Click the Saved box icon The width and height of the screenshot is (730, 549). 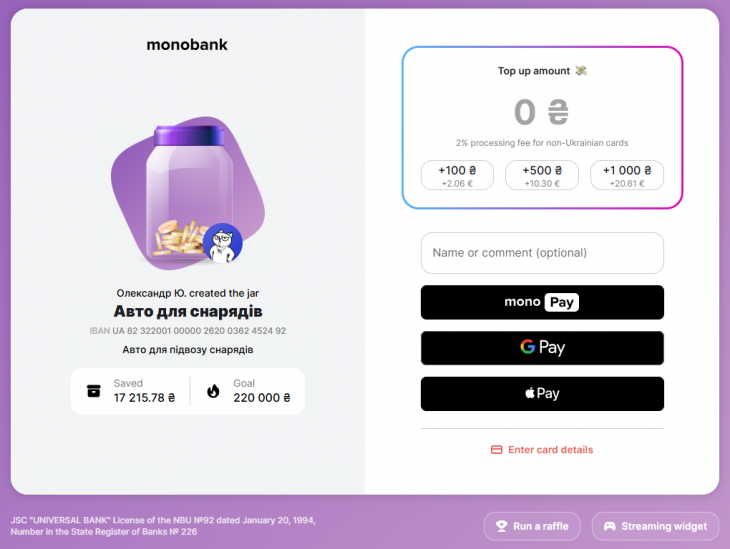click(94, 391)
